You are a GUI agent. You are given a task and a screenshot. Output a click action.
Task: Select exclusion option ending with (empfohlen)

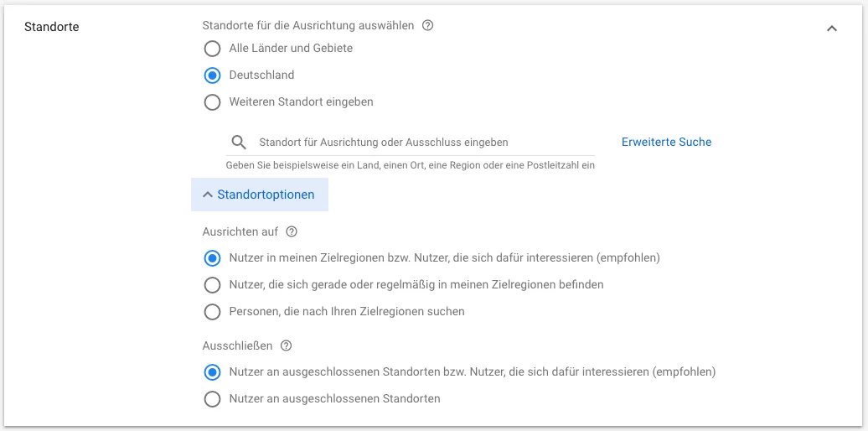tap(212, 372)
